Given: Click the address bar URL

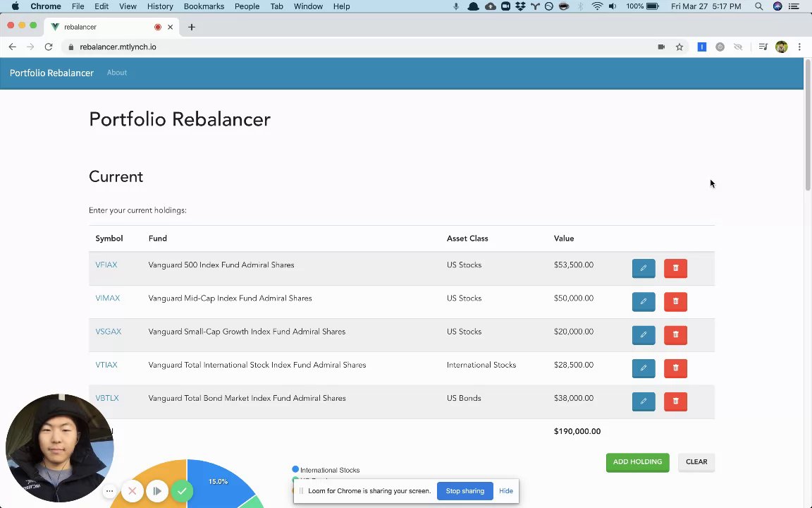Looking at the screenshot, I should [118, 47].
